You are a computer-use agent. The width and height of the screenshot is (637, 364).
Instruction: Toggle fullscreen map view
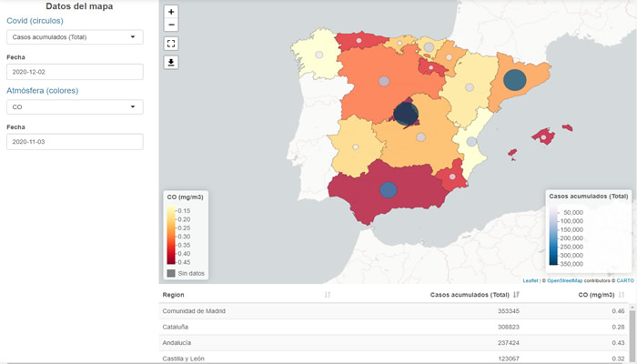pyautogui.click(x=172, y=43)
